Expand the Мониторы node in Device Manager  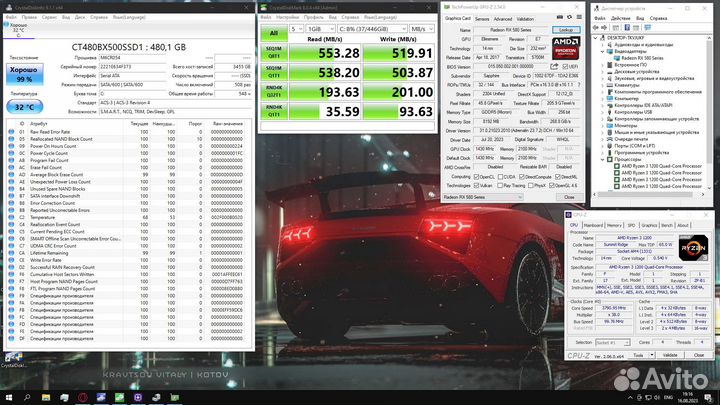click(603, 125)
